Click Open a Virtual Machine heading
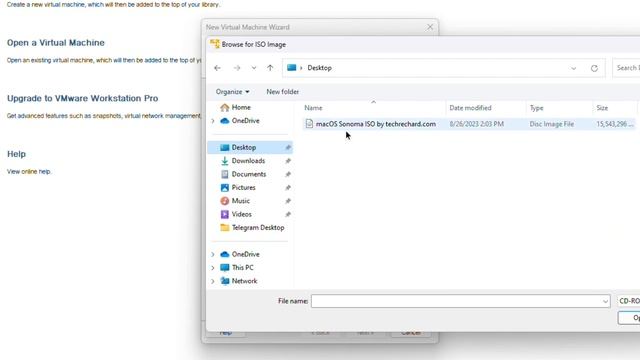This screenshot has width=640, height=360. click(x=56, y=43)
